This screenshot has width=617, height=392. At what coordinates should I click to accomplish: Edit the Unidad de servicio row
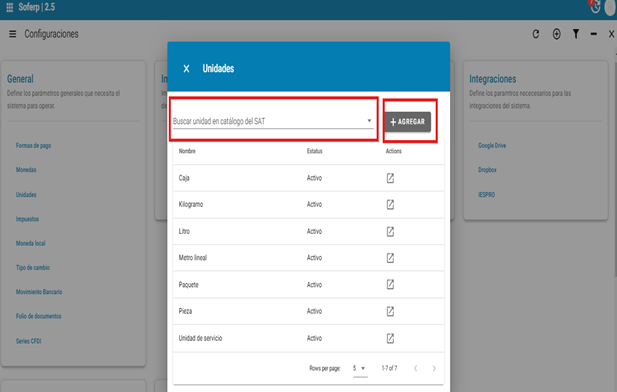pyautogui.click(x=390, y=338)
